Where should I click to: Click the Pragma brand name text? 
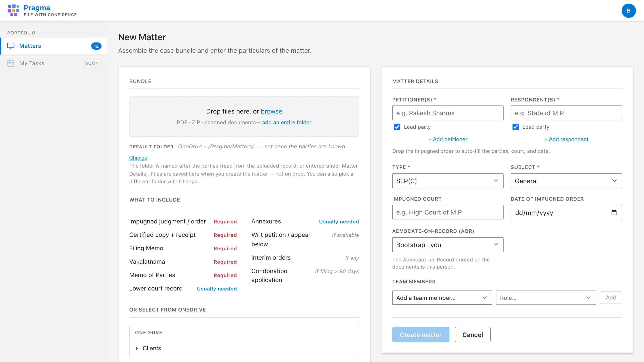click(x=37, y=8)
